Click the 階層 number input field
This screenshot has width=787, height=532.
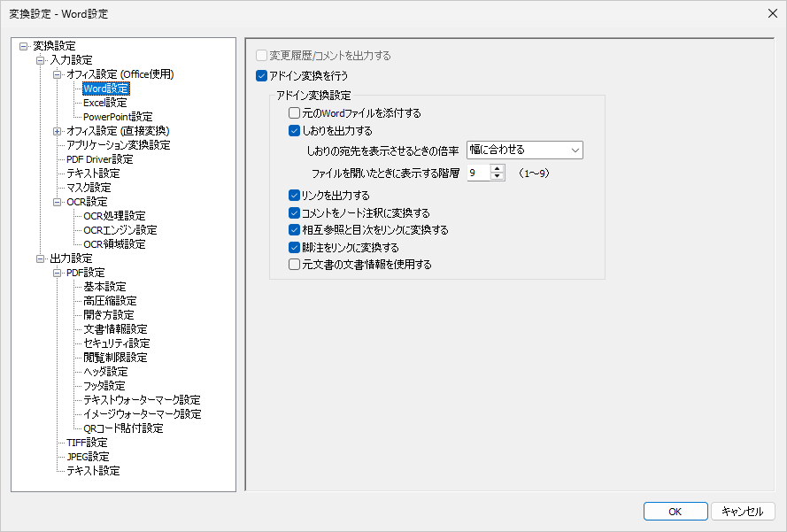click(x=478, y=173)
